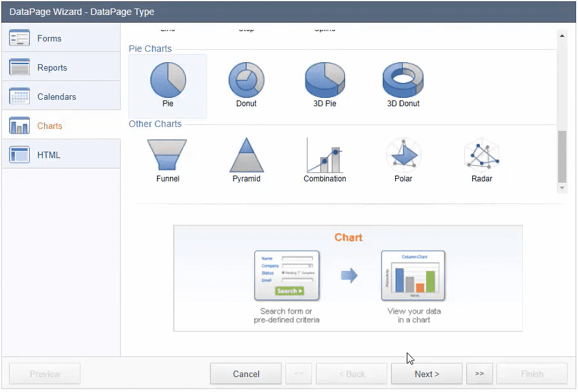Image resolution: width=578 pixels, height=392 pixels.
Task: Select the Pie chart type icon
Action: [168, 80]
